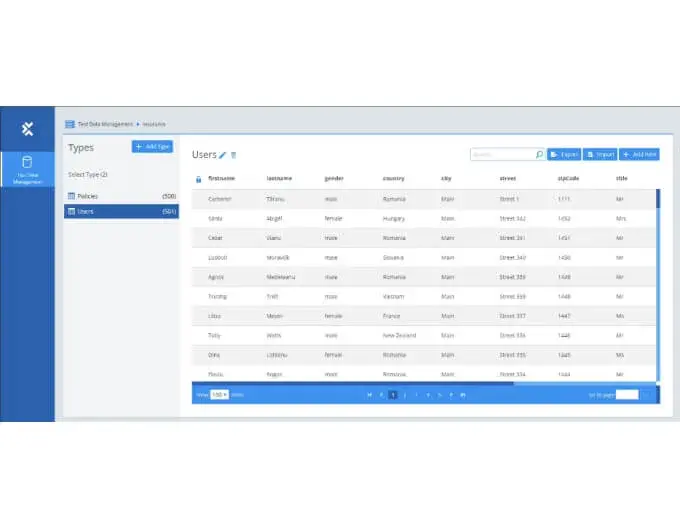The height and width of the screenshot is (528, 680).
Task: Jump to the last page of results
Action: (x=462, y=395)
